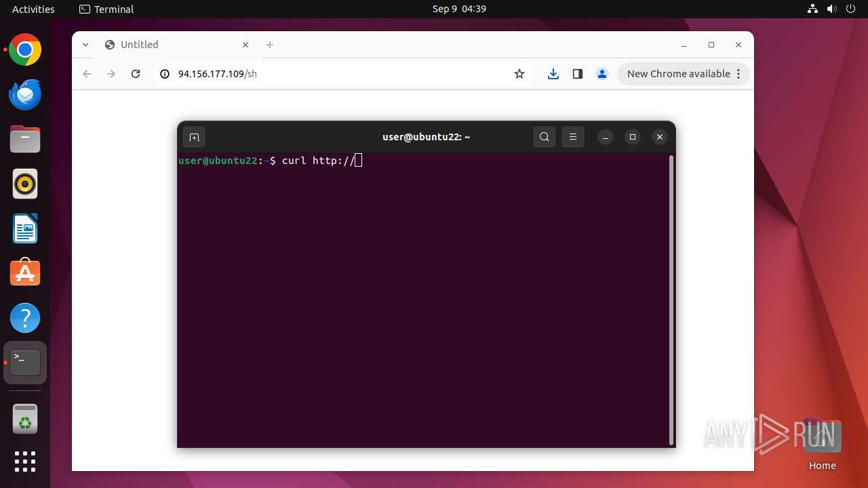Open Rhythmbox music player in the dock
Screen dimensions: 868x488
(x=25, y=184)
